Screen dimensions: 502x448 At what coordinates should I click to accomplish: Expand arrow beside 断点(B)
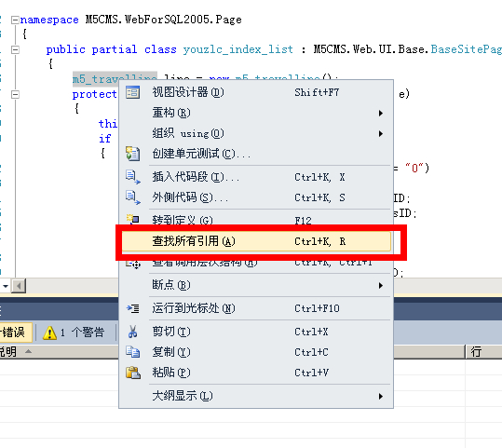[x=381, y=285]
